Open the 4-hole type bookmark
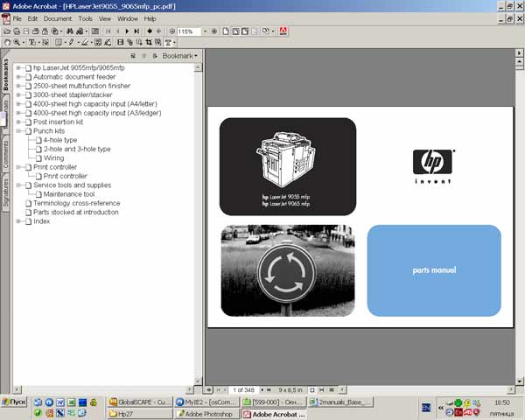The image size is (525, 420). pos(60,140)
